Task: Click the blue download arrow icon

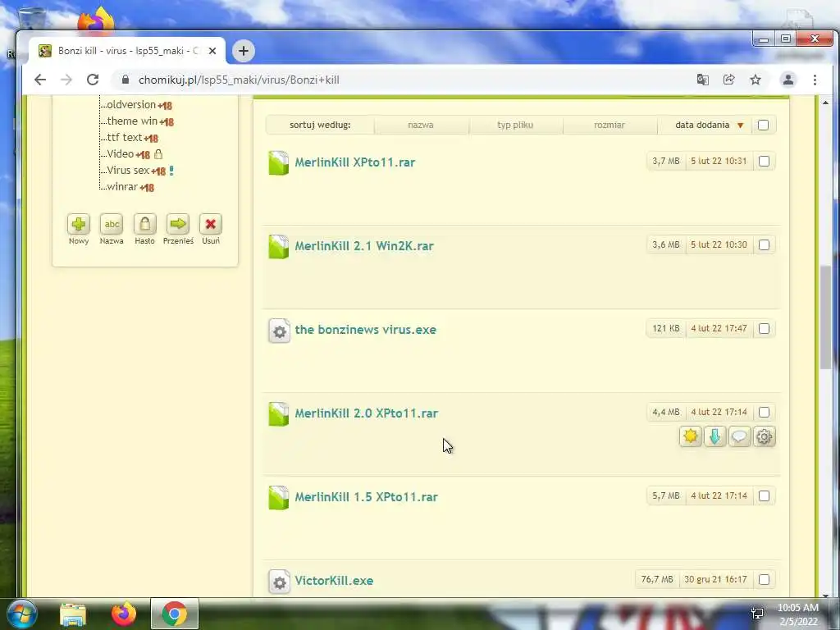Action: [715, 436]
